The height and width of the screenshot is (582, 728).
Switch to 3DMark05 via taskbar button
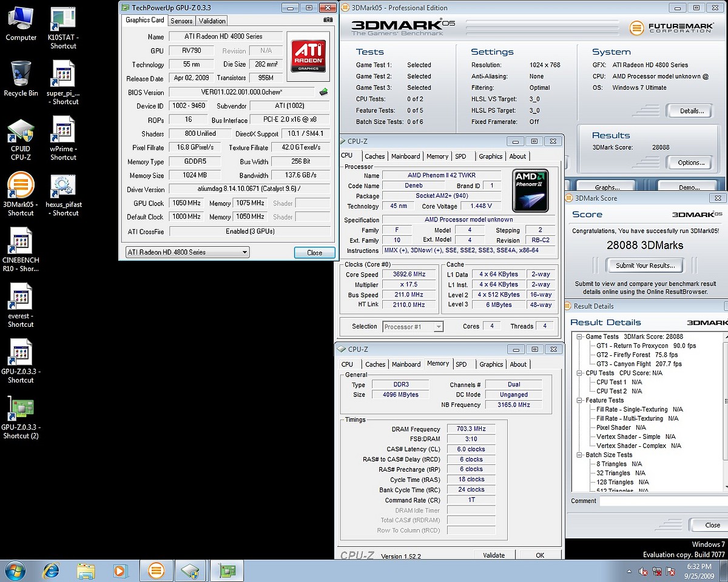click(157, 570)
